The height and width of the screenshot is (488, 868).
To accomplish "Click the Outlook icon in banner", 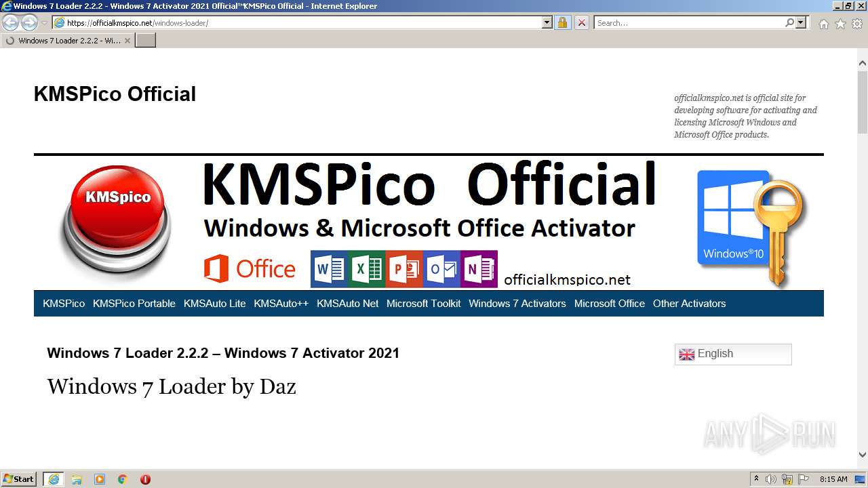I will click(441, 269).
